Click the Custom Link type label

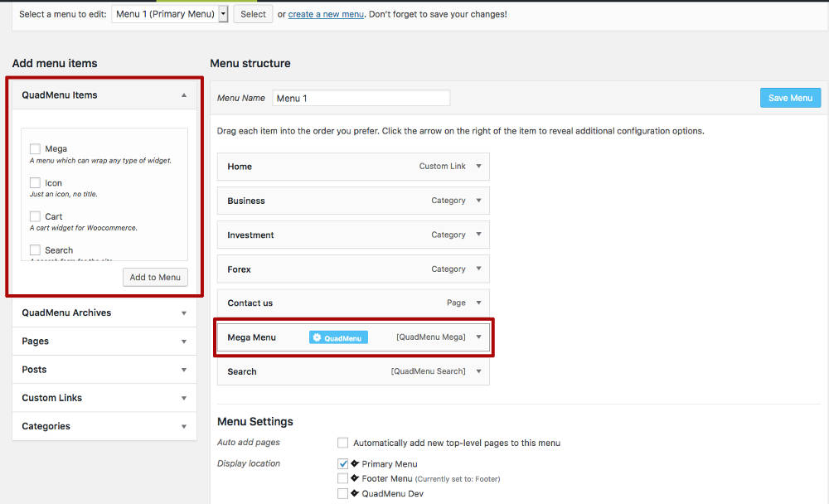pyautogui.click(x=443, y=166)
